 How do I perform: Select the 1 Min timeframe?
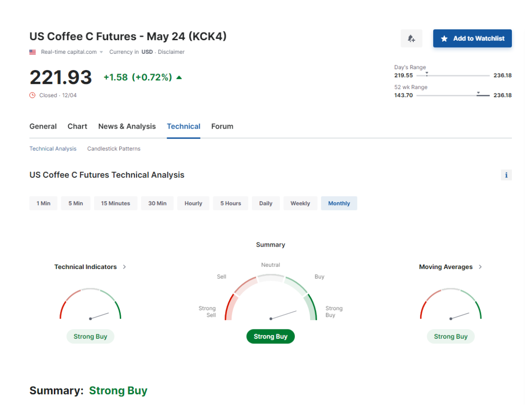[x=43, y=203]
